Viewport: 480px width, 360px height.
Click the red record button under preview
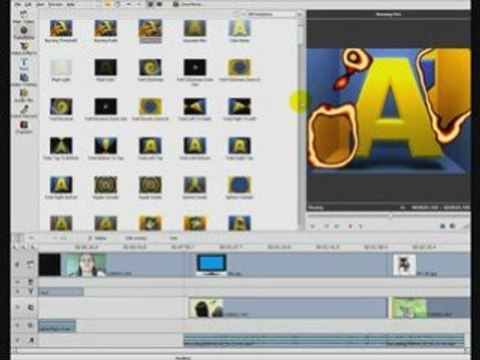point(350,226)
